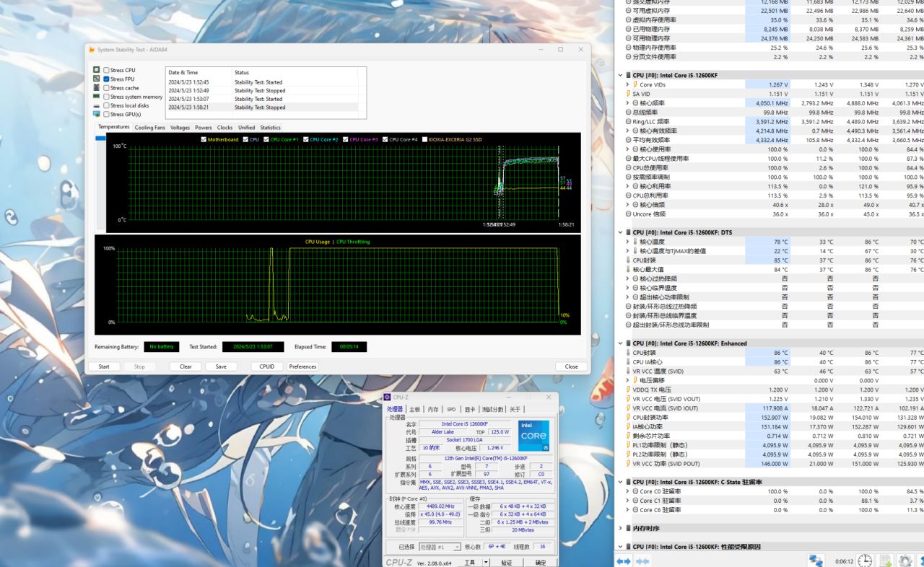
Task: Click the RAM icon beside Stress system memory
Action: pyautogui.click(x=97, y=97)
